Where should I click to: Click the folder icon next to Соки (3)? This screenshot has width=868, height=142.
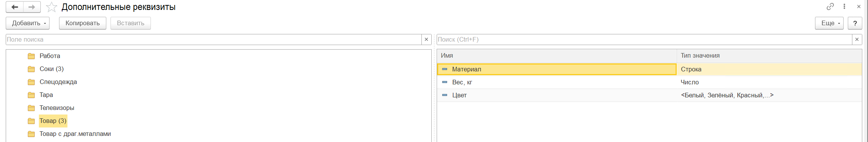coord(31,69)
